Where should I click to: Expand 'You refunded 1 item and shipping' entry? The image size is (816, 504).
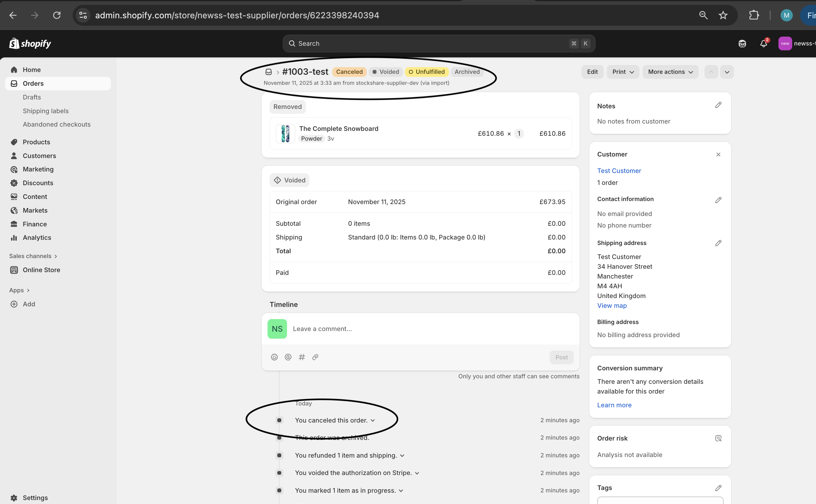(x=402, y=456)
